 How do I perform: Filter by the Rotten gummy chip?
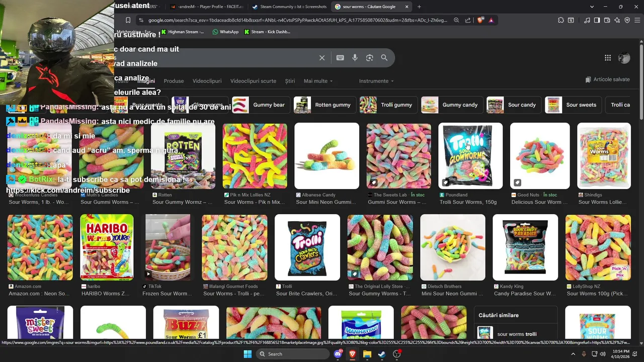pos(325,105)
